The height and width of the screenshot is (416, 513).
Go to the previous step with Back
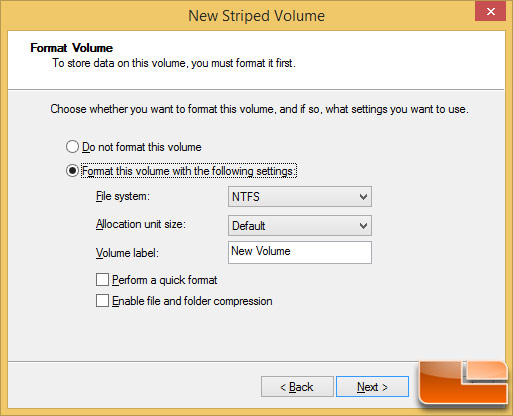pyautogui.click(x=297, y=387)
